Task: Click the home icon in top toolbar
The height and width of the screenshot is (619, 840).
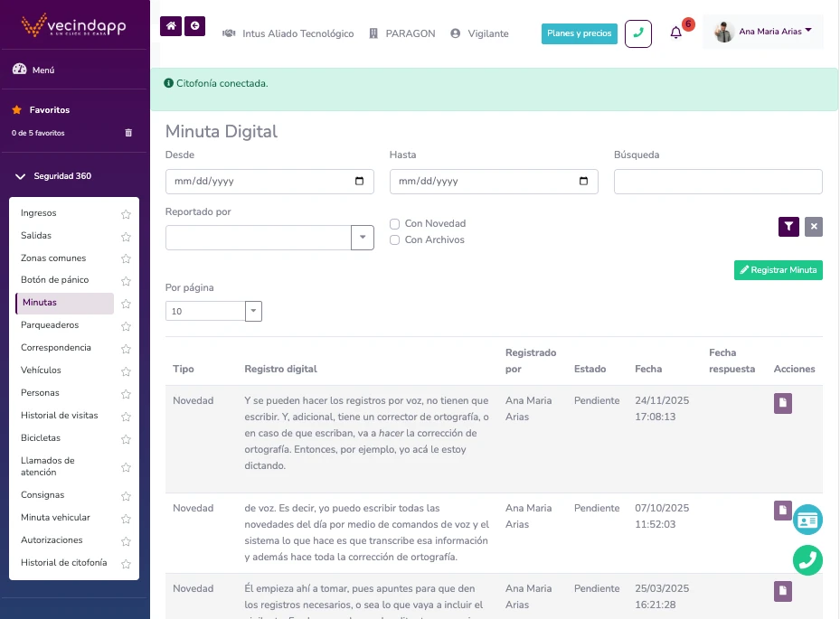Action: click(170, 27)
